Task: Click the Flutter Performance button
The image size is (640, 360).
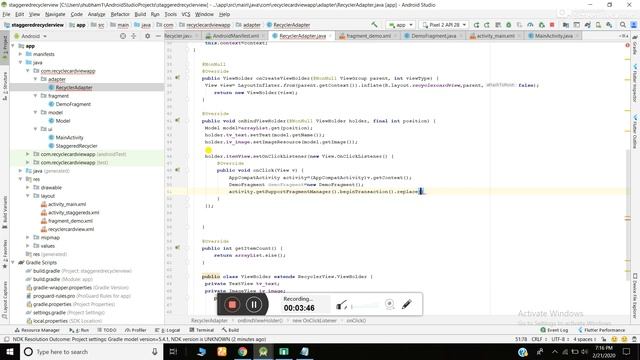Action: click(x=602, y=330)
